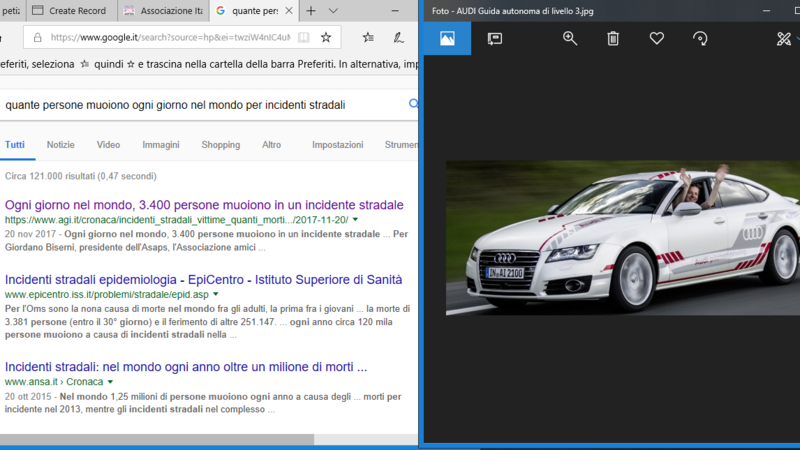The image size is (800, 450).
Task: Add page to favorites star in address bar
Action: [x=326, y=37]
